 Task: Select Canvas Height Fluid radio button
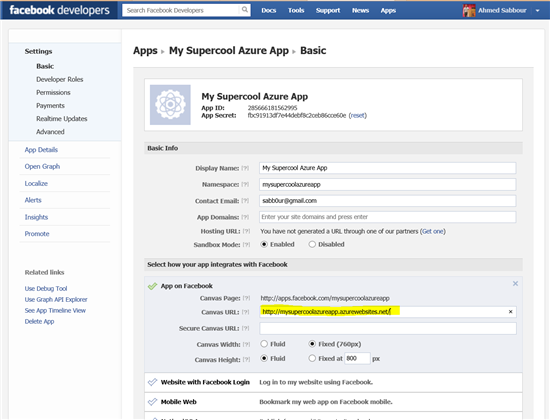[264, 358]
